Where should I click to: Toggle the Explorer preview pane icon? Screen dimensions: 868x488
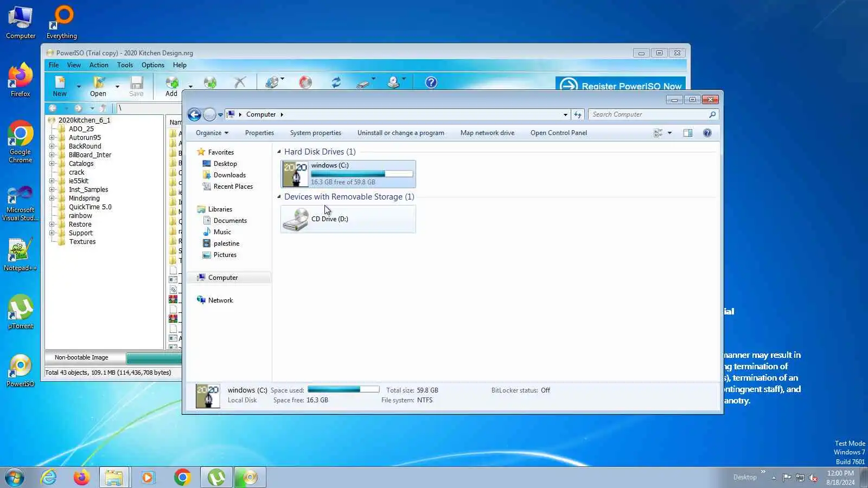(688, 133)
